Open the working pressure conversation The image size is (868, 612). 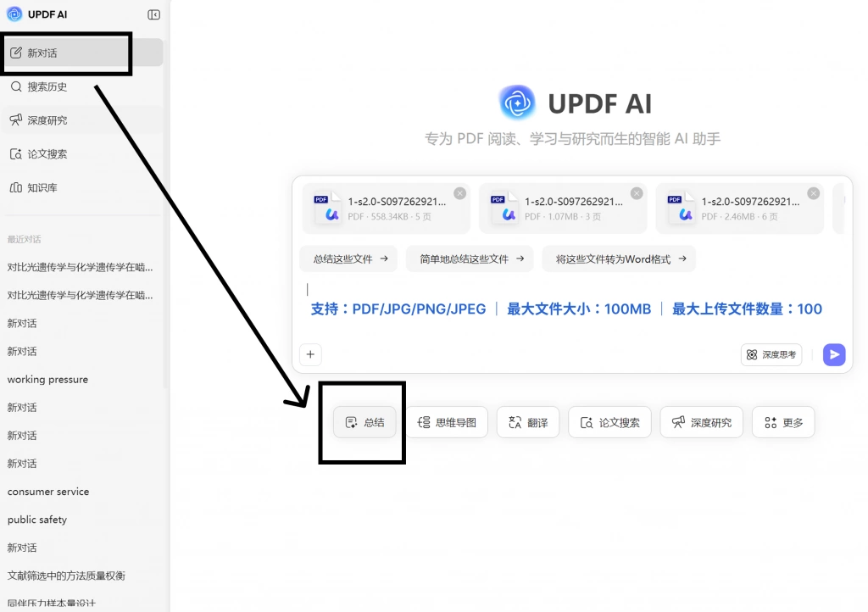click(47, 380)
